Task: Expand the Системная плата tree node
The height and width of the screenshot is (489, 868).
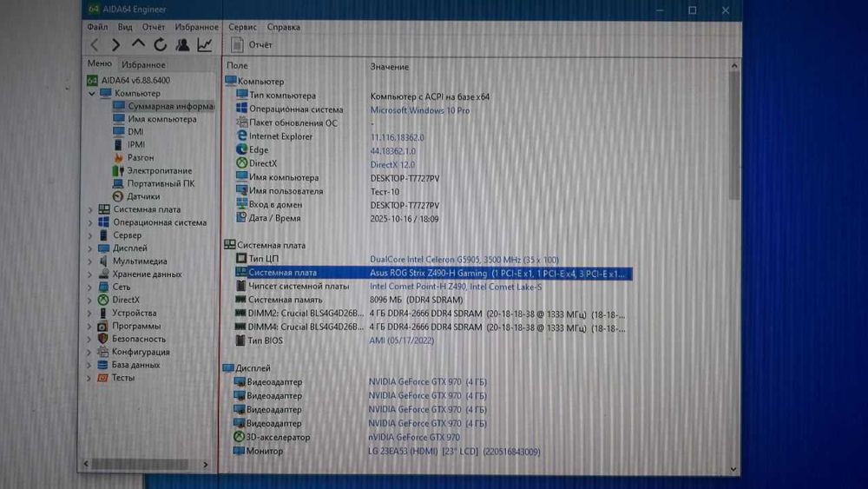Action: (90, 210)
